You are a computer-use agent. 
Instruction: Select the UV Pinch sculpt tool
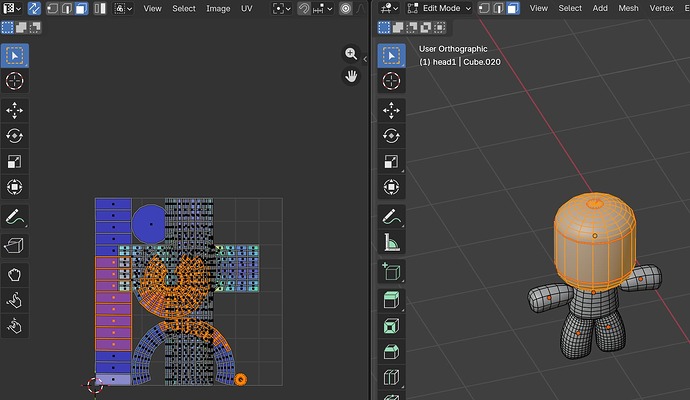[x=15, y=326]
